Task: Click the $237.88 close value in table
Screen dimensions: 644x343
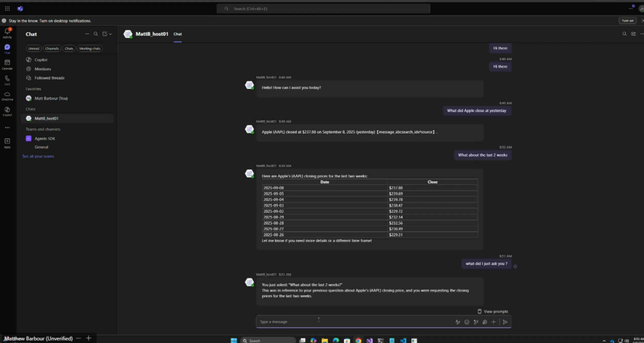Action: pos(396,188)
